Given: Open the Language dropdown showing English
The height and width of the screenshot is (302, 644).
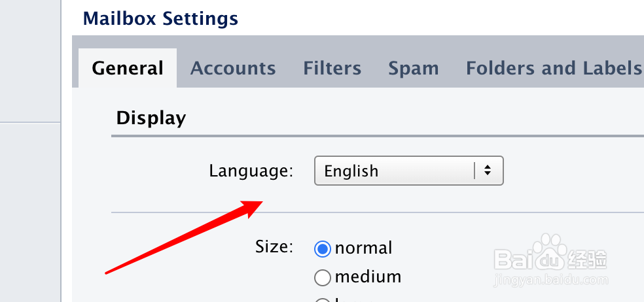Looking at the screenshot, I should [x=408, y=171].
